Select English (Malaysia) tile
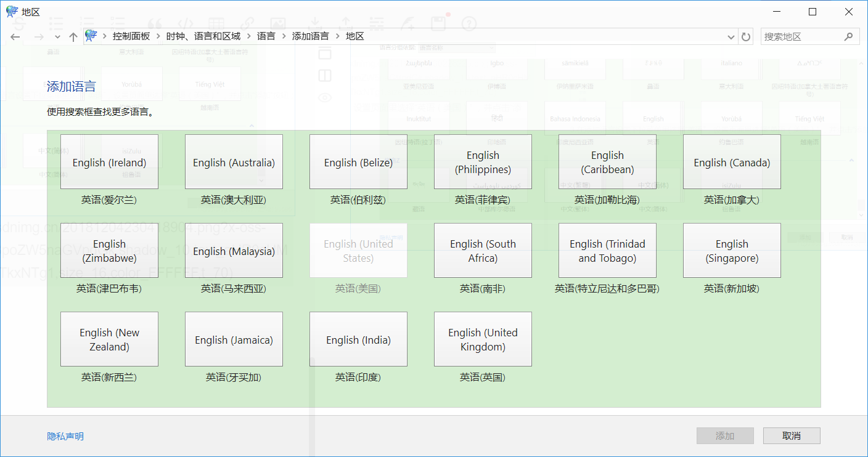The image size is (868, 457). 234,251
